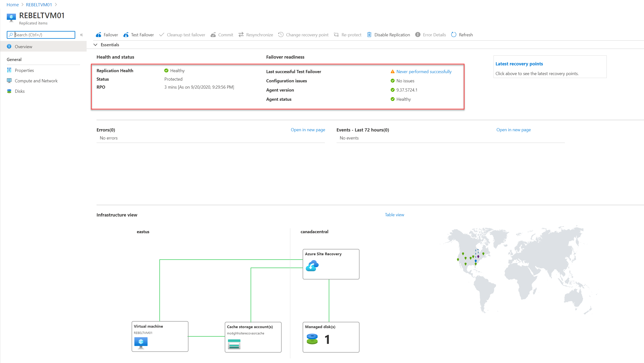Click the green check beside agent version 9.37.5724.1

tap(392, 90)
